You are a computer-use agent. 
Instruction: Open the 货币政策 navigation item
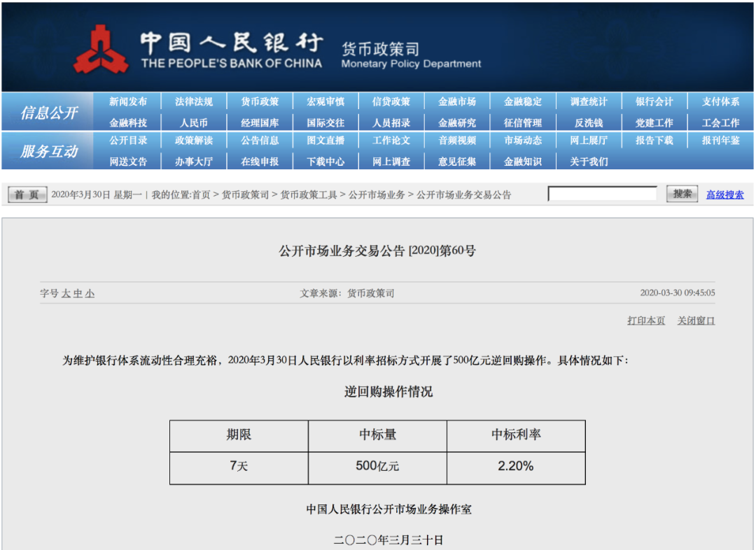tap(260, 102)
